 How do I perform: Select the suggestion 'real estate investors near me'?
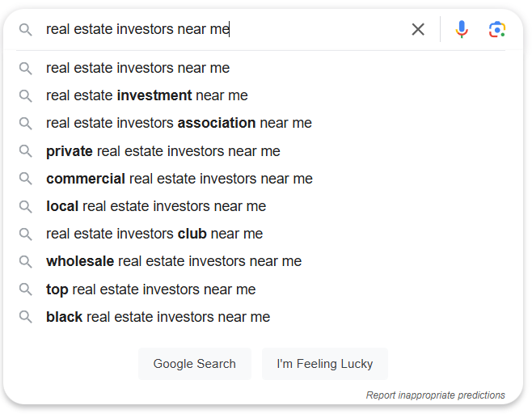137,68
